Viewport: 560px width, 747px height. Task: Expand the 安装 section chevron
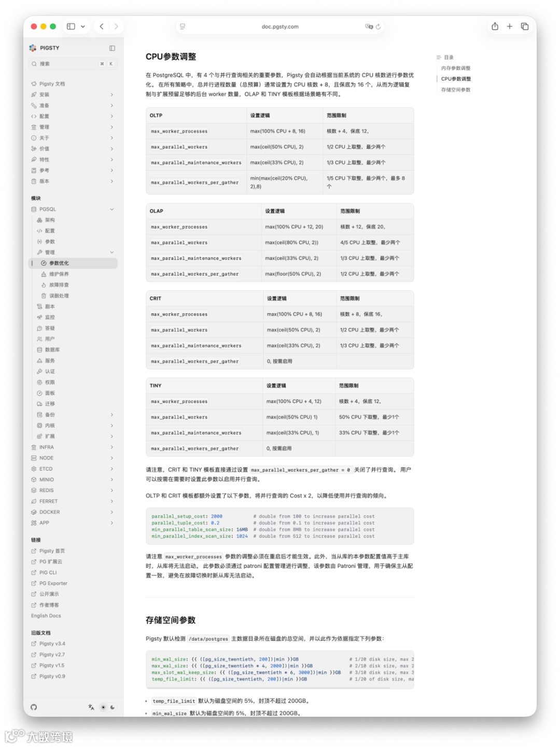tap(111, 95)
